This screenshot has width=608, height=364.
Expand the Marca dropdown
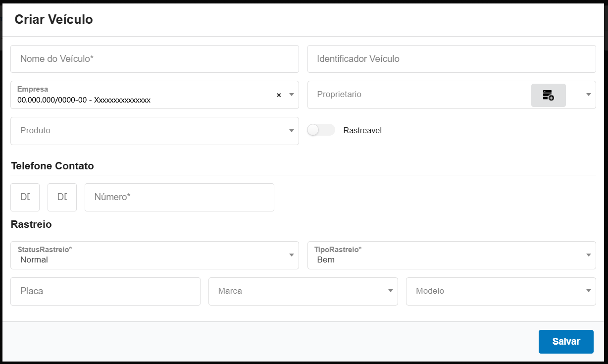click(303, 291)
